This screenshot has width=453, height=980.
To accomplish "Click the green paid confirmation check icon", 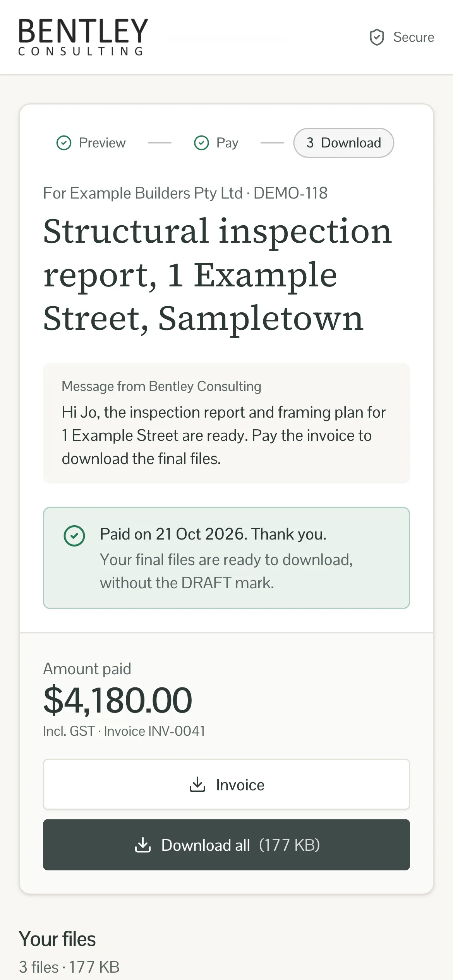I will [x=74, y=536].
